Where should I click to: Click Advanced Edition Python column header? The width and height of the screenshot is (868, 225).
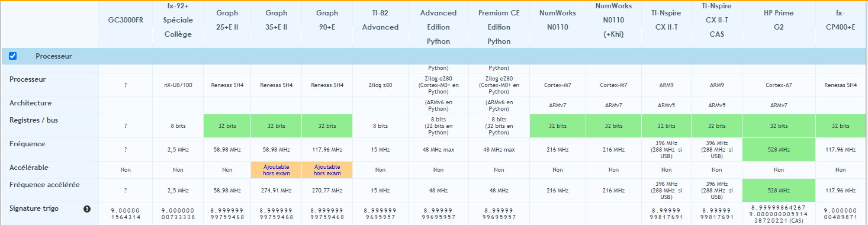coord(438,27)
